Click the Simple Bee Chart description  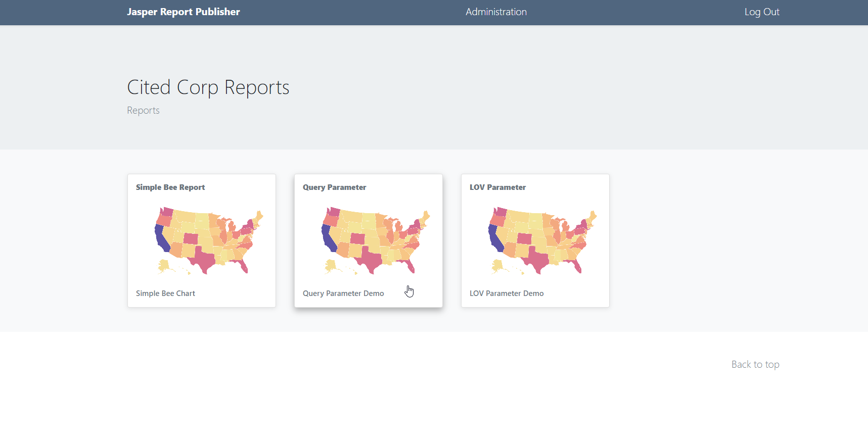[165, 293]
